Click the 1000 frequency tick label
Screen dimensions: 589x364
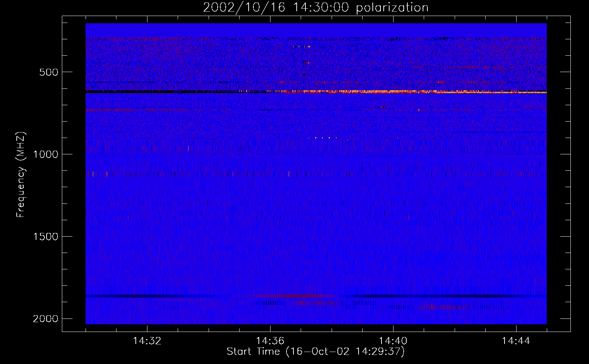(x=46, y=154)
